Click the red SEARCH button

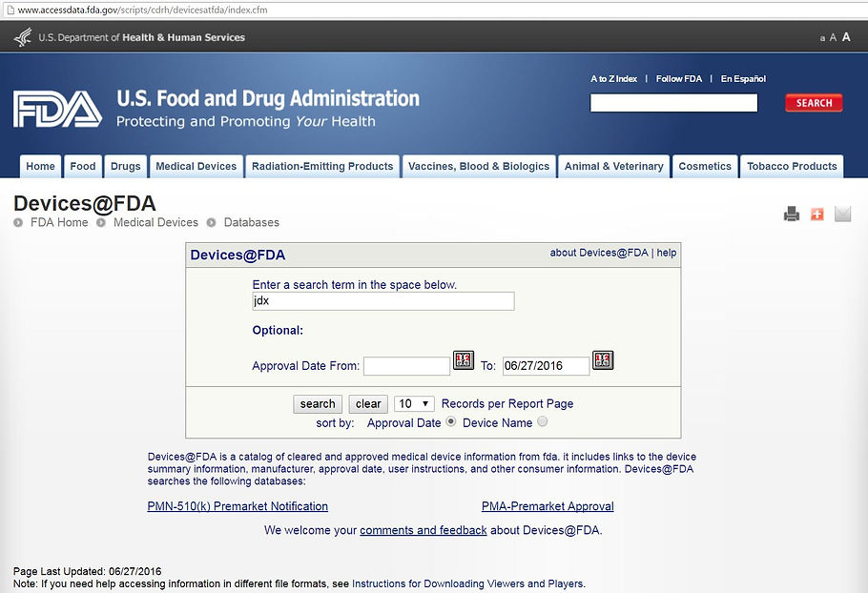[x=814, y=103]
